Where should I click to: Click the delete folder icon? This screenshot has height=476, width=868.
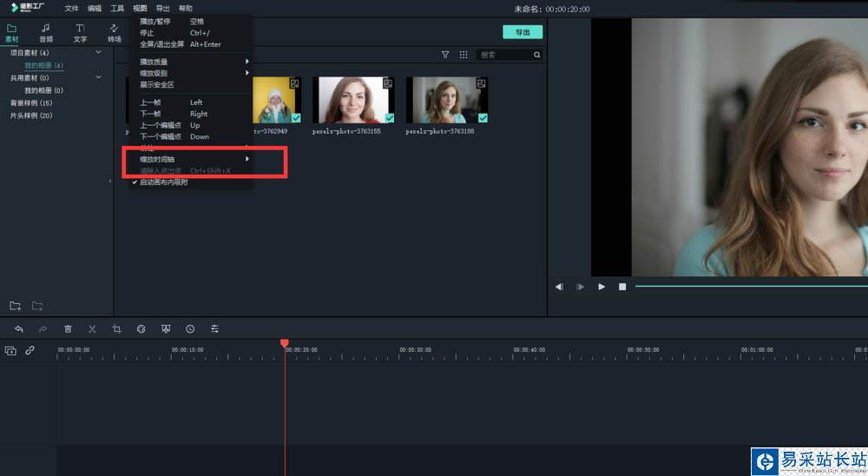pyautogui.click(x=37, y=306)
